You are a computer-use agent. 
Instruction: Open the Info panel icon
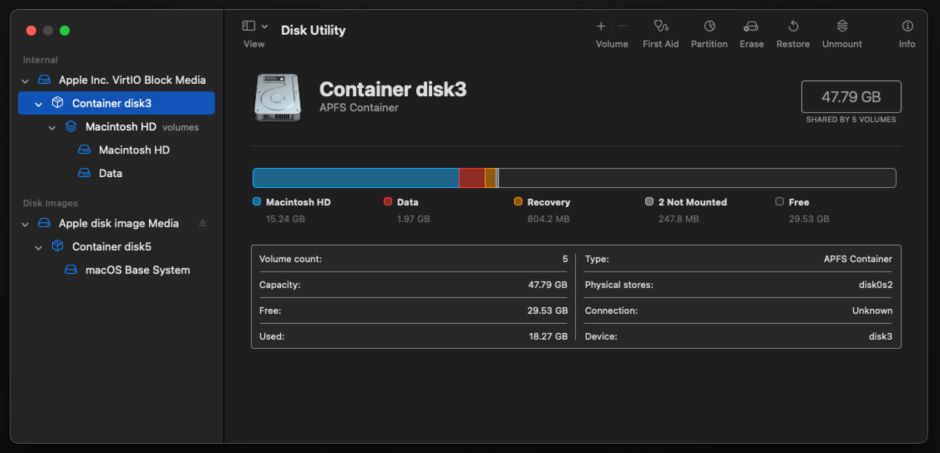pos(907,27)
